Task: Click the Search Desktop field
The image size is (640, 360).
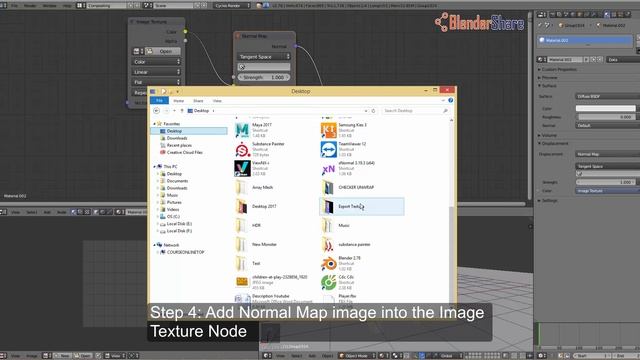Action: (x=415, y=111)
